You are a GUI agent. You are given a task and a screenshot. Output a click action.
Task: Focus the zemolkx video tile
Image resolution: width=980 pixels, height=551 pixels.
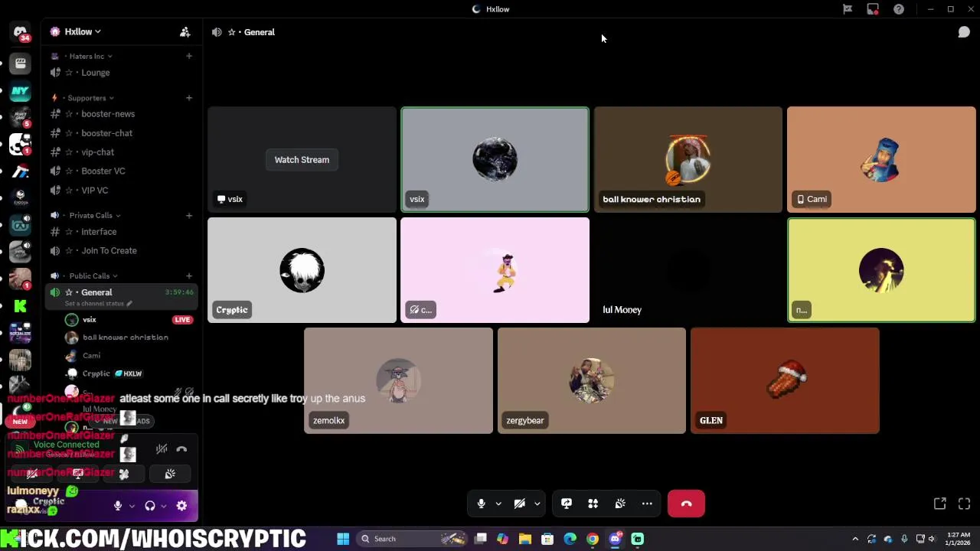tap(398, 380)
